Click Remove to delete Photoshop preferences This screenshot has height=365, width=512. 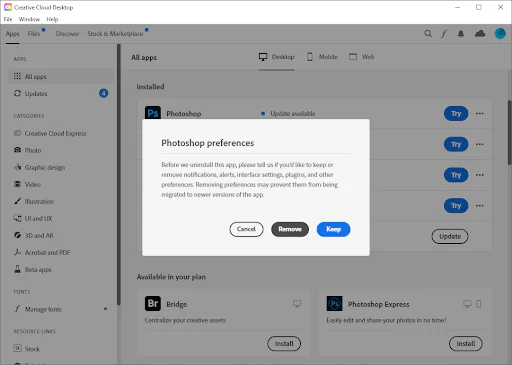[290, 229]
